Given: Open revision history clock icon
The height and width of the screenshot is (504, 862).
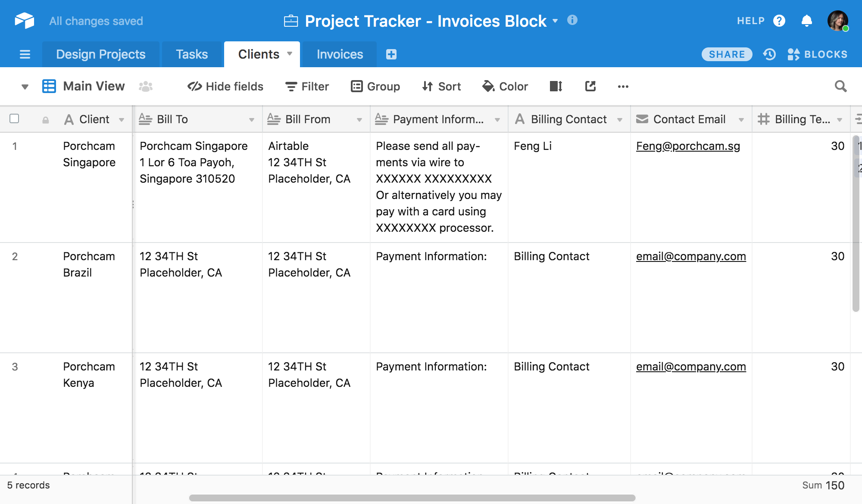Looking at the screenshot, I should (x=769, y=54).
